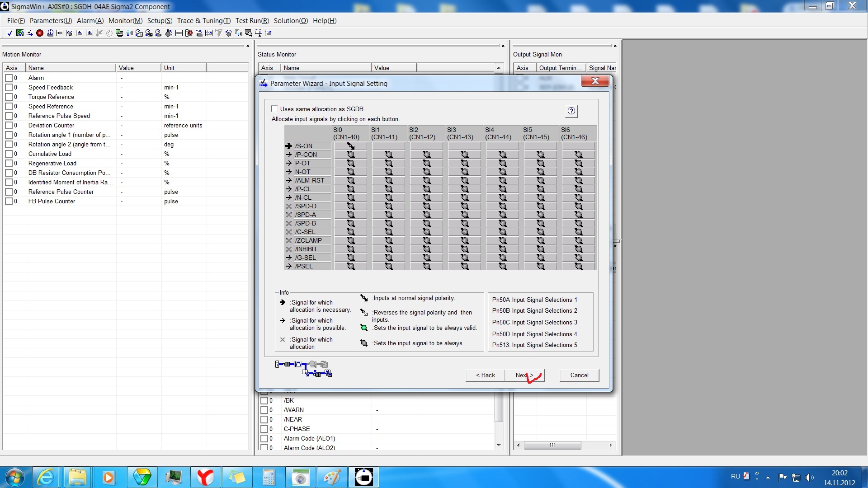
Task: Click Output Signal Monitor horizontal scrollbar thumb
Action: click(x=552, y=445)
